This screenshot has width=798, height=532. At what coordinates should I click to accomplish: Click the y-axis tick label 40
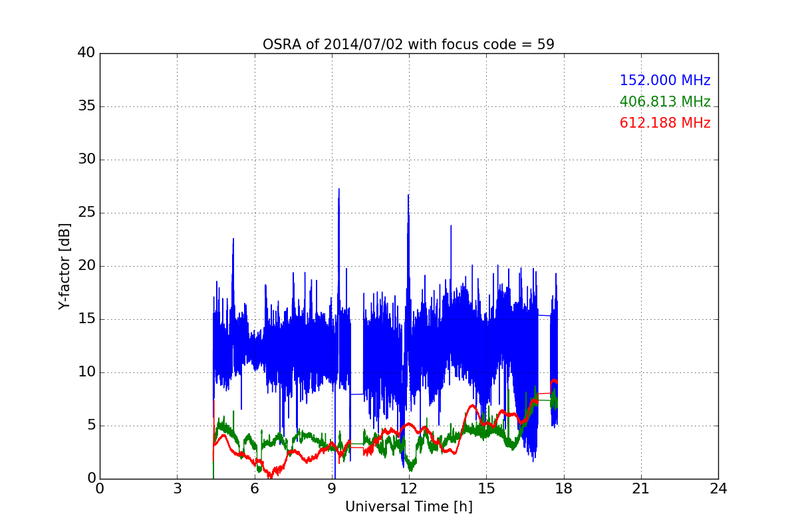coord(86,53)
